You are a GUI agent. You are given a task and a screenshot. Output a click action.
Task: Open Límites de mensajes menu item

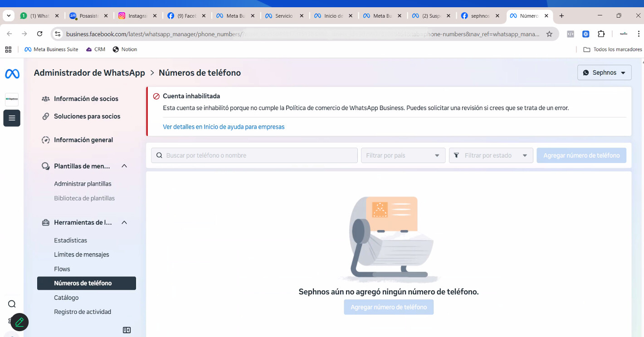pyautogui.click(x=82, y=255)
